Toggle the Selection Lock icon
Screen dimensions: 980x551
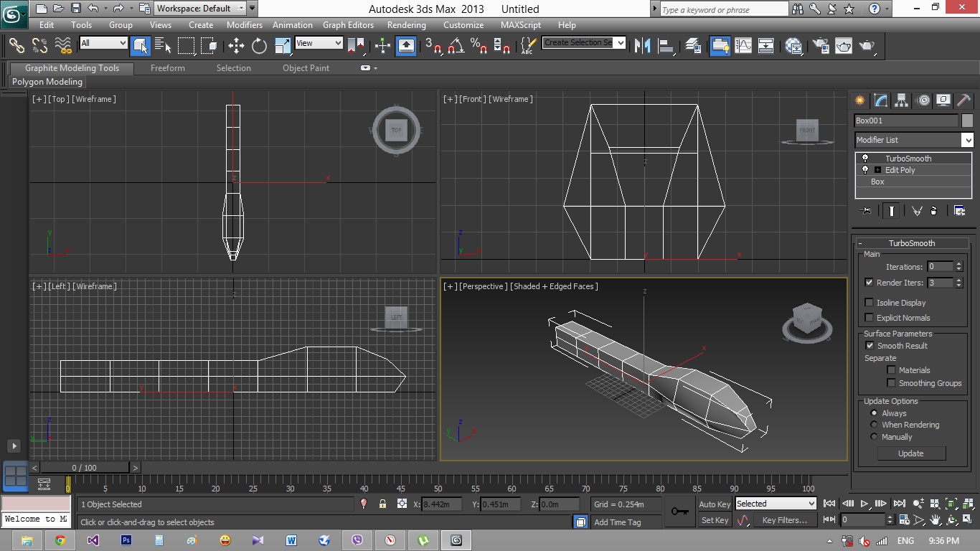tap(382, 504)
